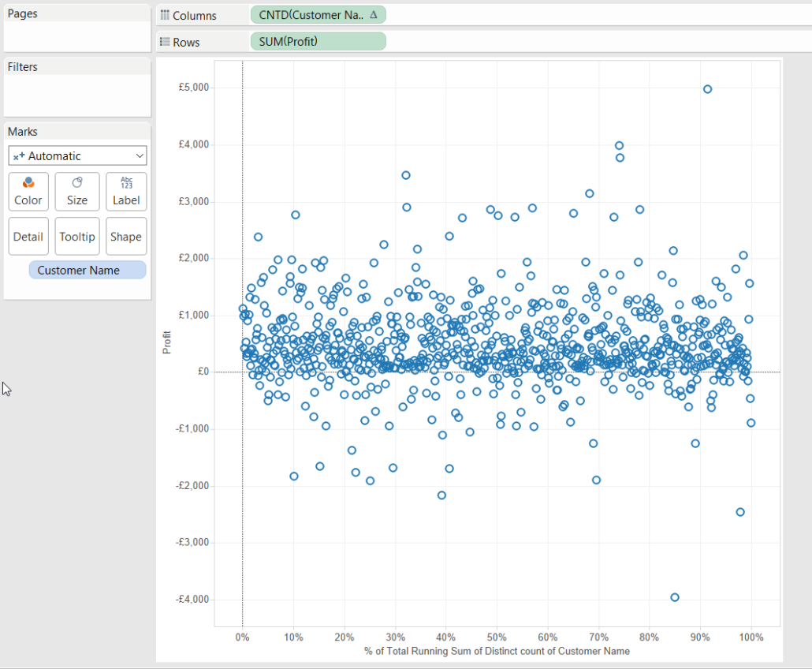Open the Color marks card
The width and height of the screenshot is (812, 669).
28,192
